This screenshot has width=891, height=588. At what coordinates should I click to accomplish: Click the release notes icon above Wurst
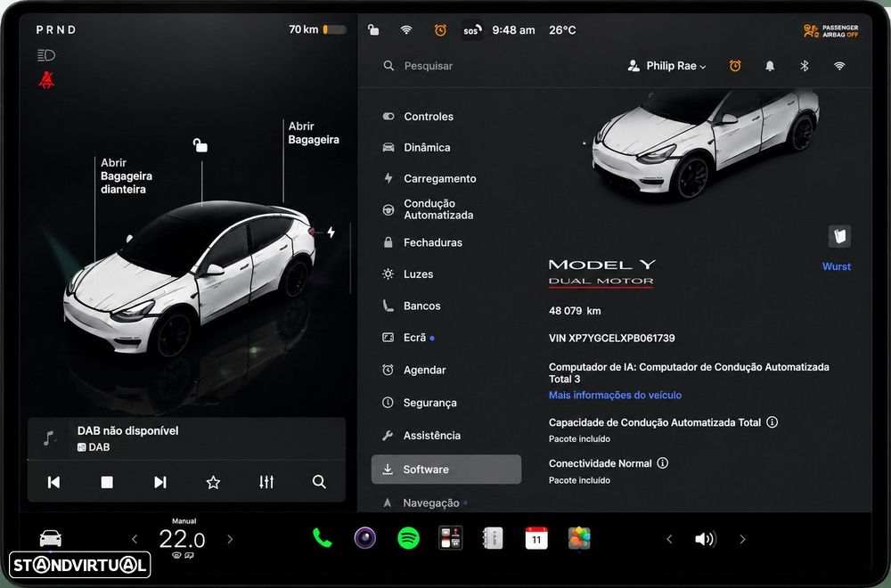pyautogui.click(x=839, y=236)
